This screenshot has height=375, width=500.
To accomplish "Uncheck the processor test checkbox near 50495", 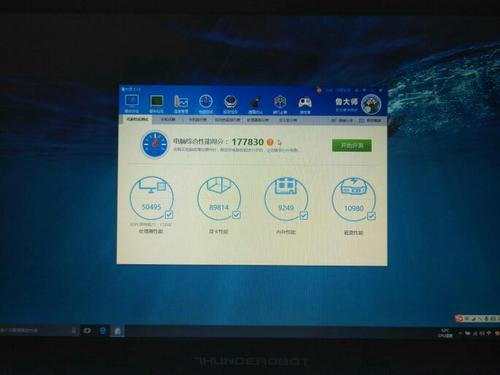I will pyautogui.click(x=169, y=214).
